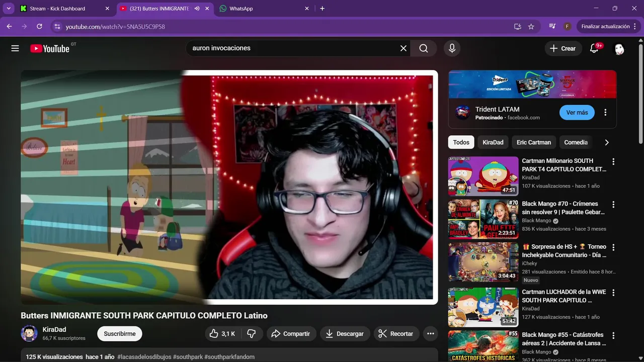Open options for Black Mango #55 video

click(x=613, y=335)
